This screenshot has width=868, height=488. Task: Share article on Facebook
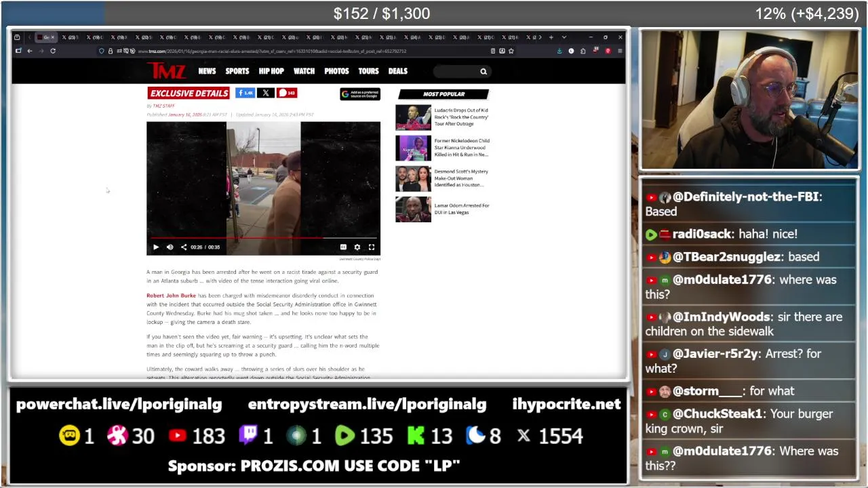[245, 93]
